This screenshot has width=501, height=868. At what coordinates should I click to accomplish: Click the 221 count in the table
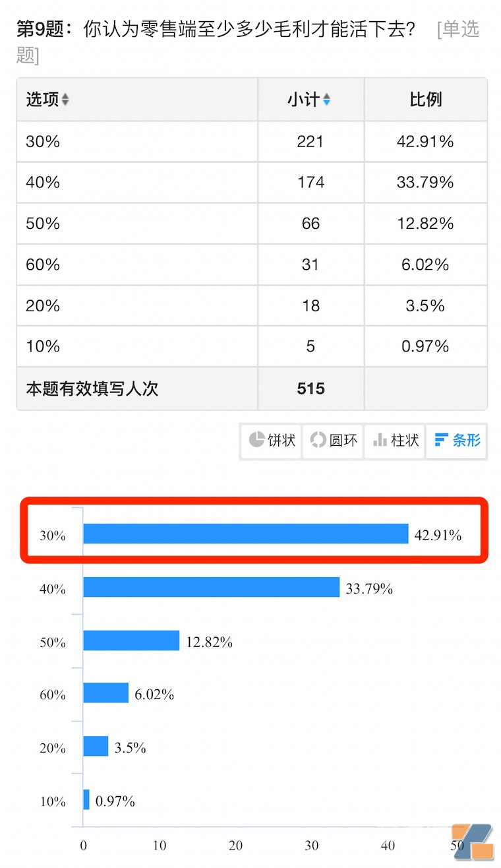[310, 141]
